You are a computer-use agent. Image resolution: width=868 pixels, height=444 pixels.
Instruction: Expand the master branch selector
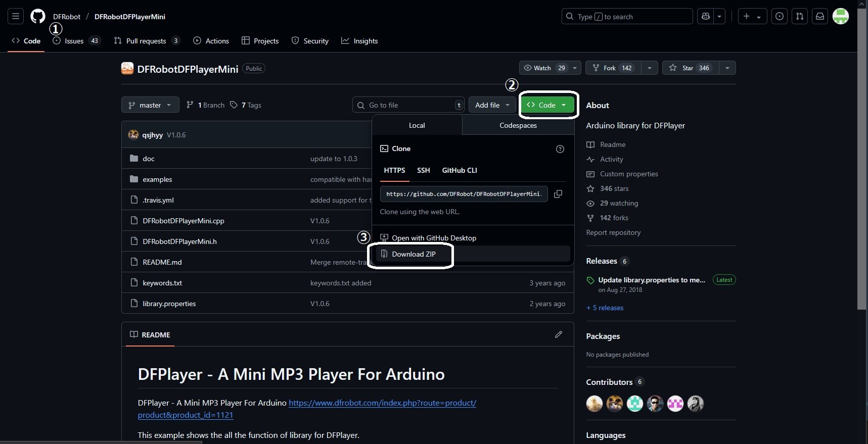[x=150, y=105]
